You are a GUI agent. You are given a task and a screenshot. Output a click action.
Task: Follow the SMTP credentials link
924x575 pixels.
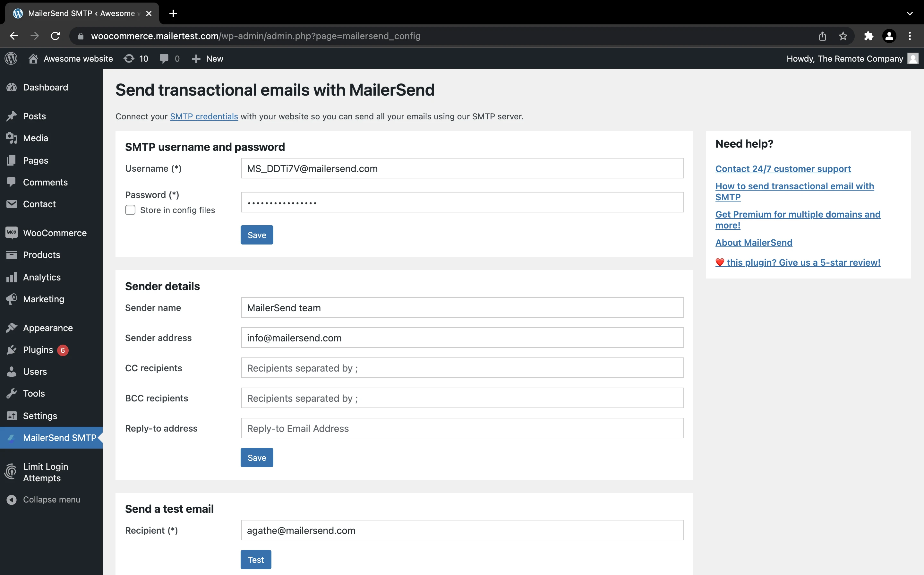[x=204, y=116]
